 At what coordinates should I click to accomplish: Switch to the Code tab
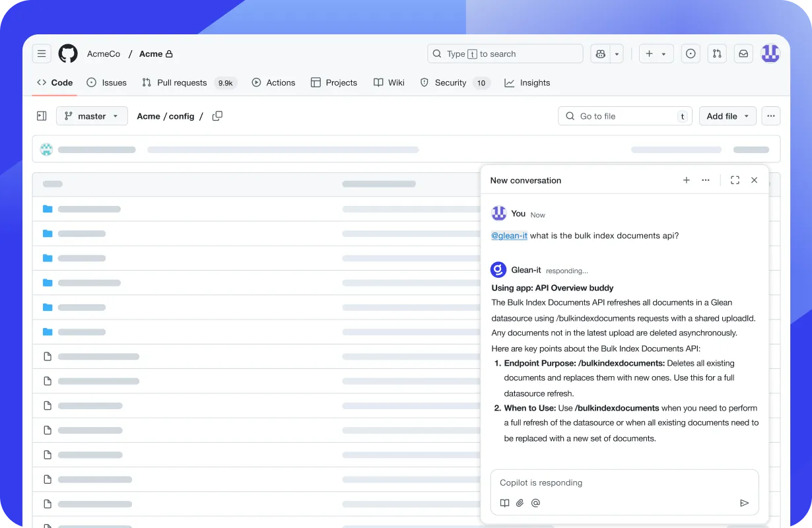tap(55, 82)
